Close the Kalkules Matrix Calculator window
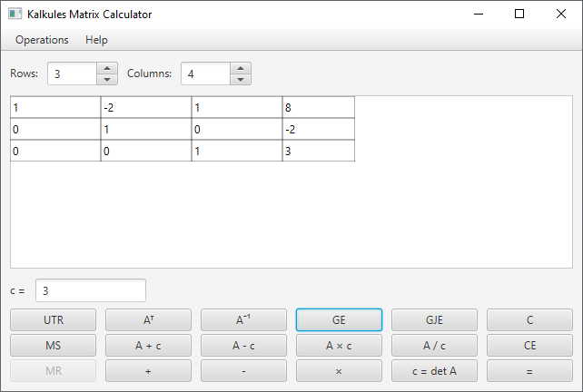 561,15
